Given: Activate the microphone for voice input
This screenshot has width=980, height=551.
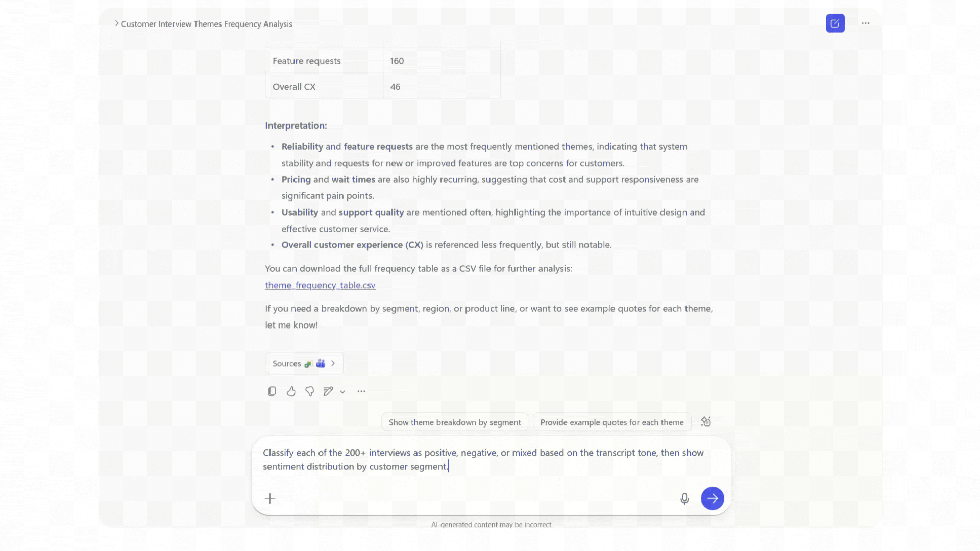Looking at the screenshot, I should tap(684, 498).
